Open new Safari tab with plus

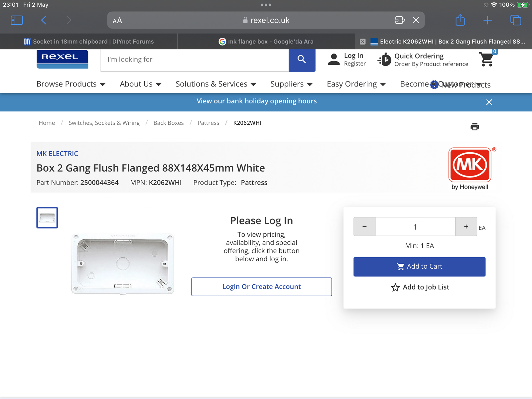point(487,20)
